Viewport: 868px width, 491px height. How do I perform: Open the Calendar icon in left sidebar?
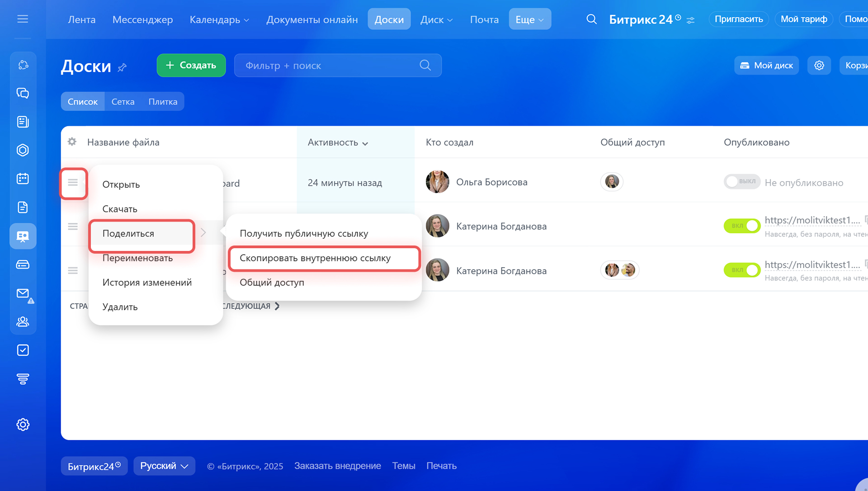(23, 179)
